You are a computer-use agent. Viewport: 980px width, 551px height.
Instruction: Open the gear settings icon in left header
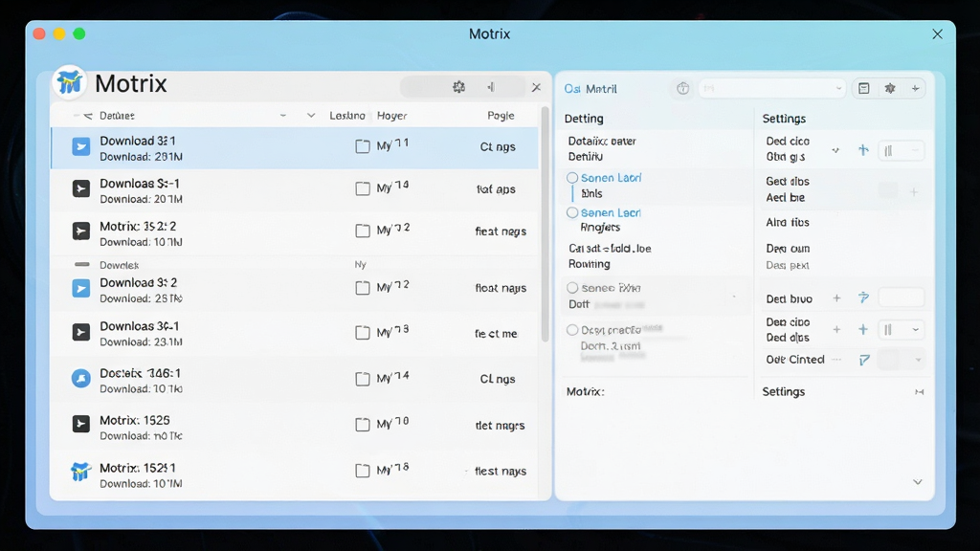[458, 87]
